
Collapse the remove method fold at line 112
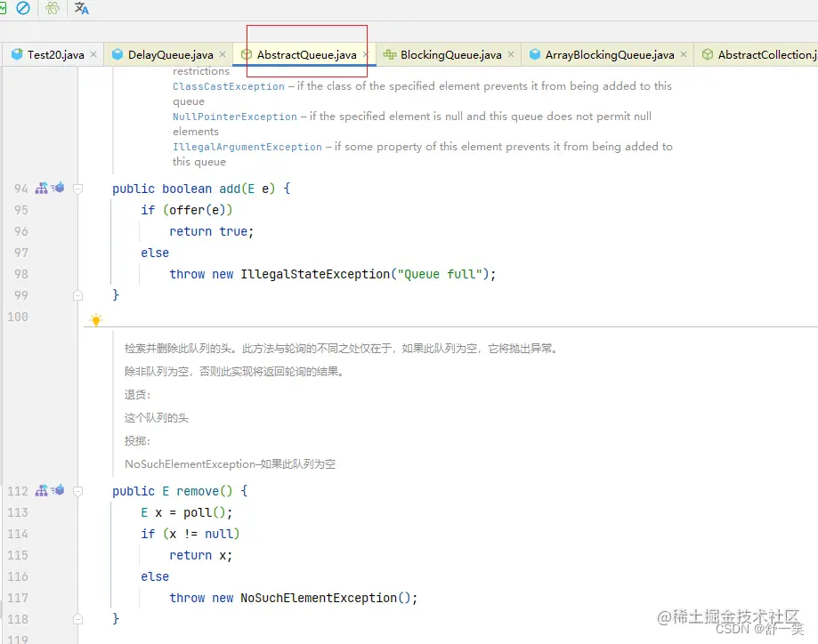(77, 491)
